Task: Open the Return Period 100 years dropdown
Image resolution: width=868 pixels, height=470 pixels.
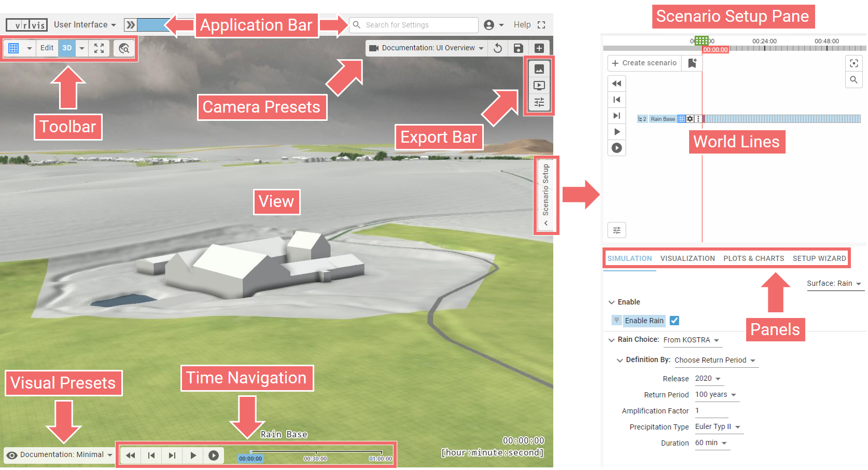Action: click(x=716, y=395)
